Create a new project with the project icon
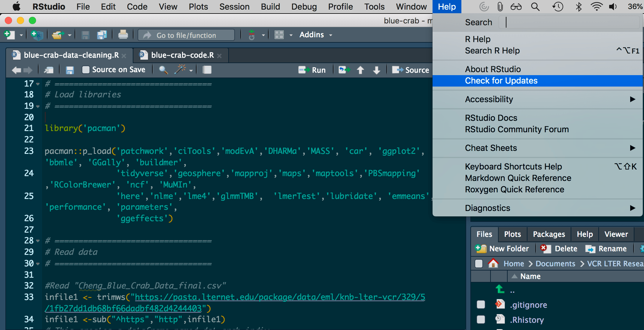 point(37,35)
